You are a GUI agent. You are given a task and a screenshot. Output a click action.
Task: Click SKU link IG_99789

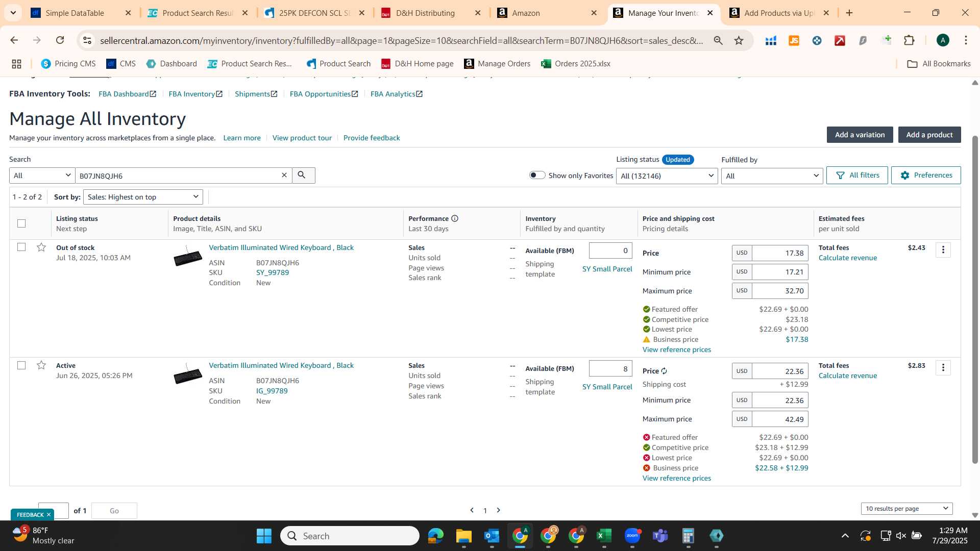tap(272, 391)
